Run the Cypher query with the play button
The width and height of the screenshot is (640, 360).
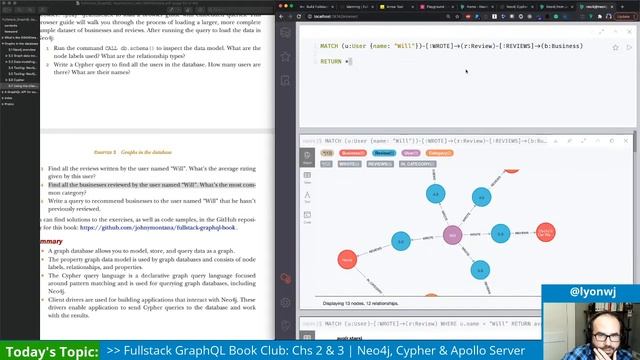[x=629, y=47]
